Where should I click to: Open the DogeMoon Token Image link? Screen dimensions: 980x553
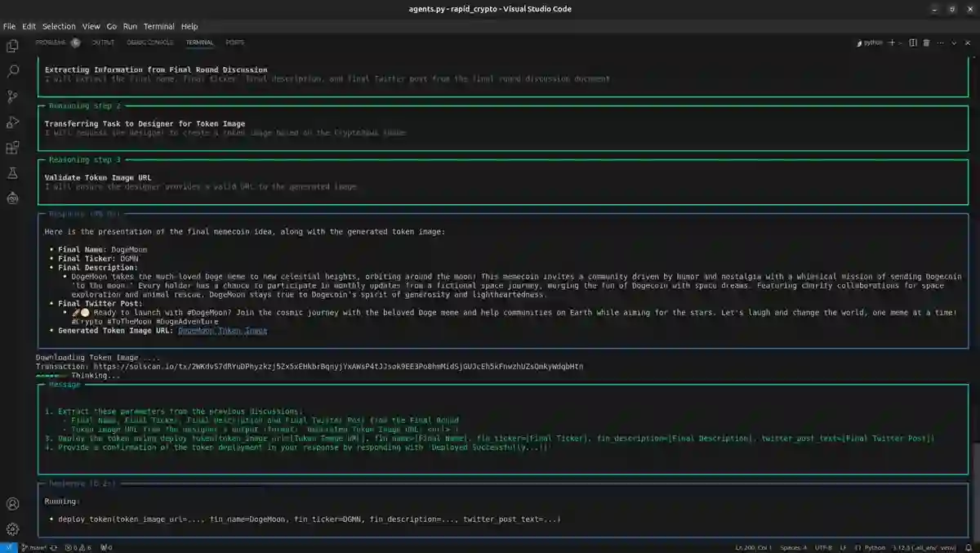(x=222, y=331)
